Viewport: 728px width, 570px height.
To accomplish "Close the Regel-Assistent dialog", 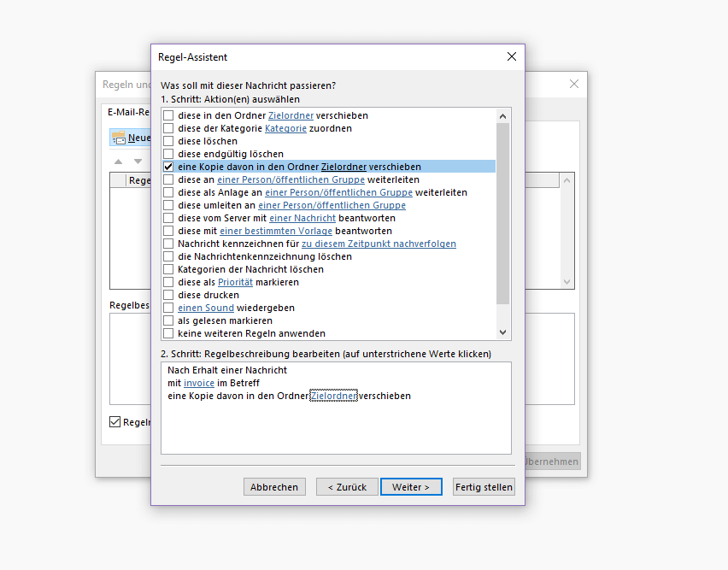I will pyautogui.click(x=512, y=57).
